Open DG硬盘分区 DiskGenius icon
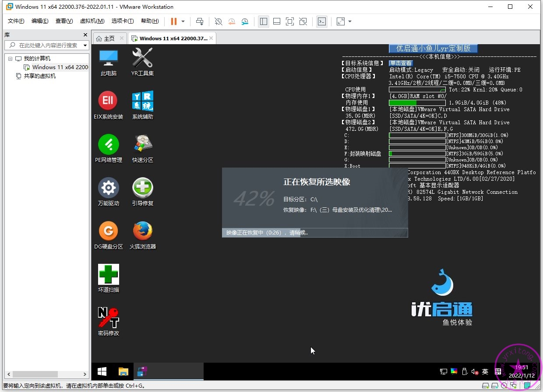This screenshot has height=392, width=543. pos(108,235)
